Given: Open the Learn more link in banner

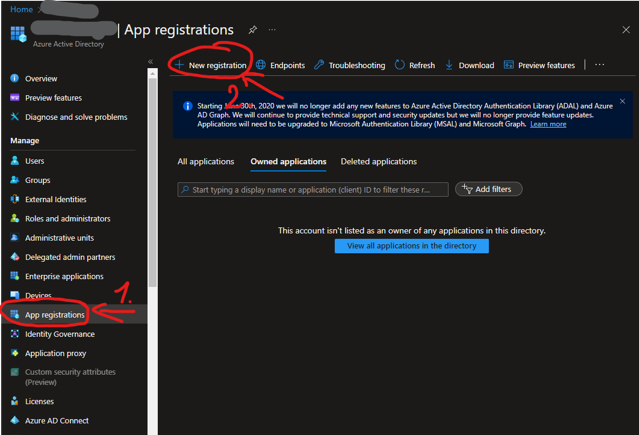Looking at the screenshot, I should (x=548, y=124).
